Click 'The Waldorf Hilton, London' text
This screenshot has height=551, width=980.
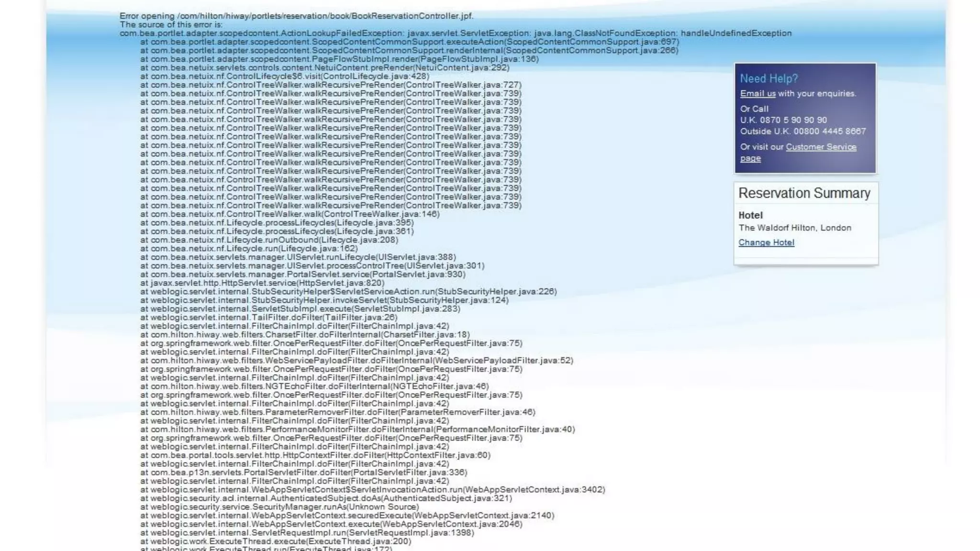pyautogui.click(x=794, y=228)
